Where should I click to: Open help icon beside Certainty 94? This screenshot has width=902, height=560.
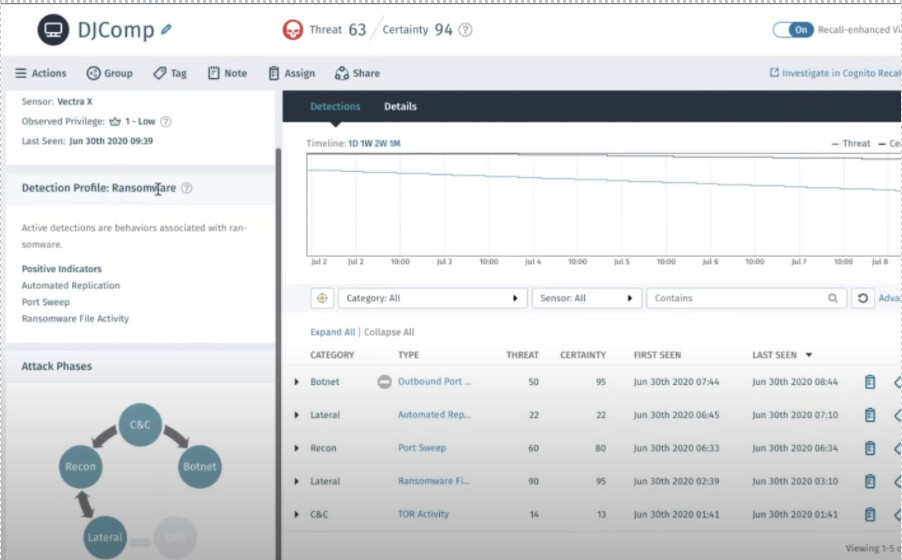pyautogui.click(x=465, y=30)
